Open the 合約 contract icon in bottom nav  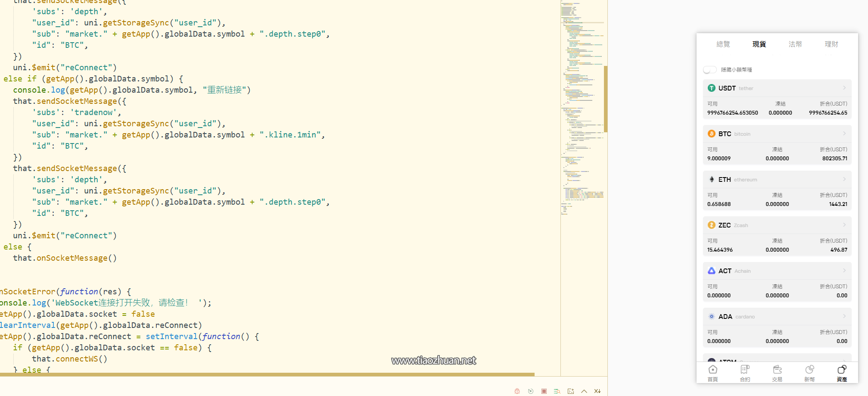pos(745,373)
